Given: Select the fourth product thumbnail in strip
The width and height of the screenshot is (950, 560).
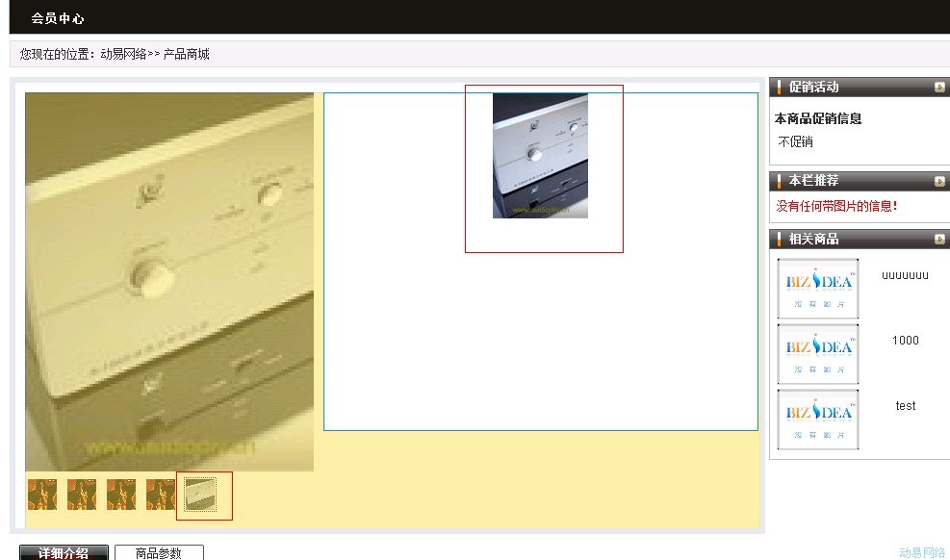Looking at the screenshot, I should pos(161,495).
